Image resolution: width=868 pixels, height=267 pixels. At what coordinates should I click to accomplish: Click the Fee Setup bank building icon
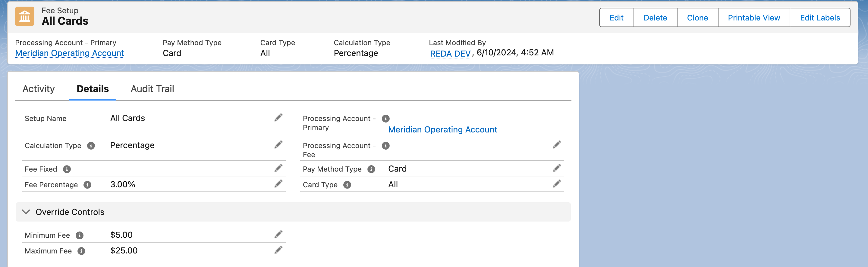point(25,16)
